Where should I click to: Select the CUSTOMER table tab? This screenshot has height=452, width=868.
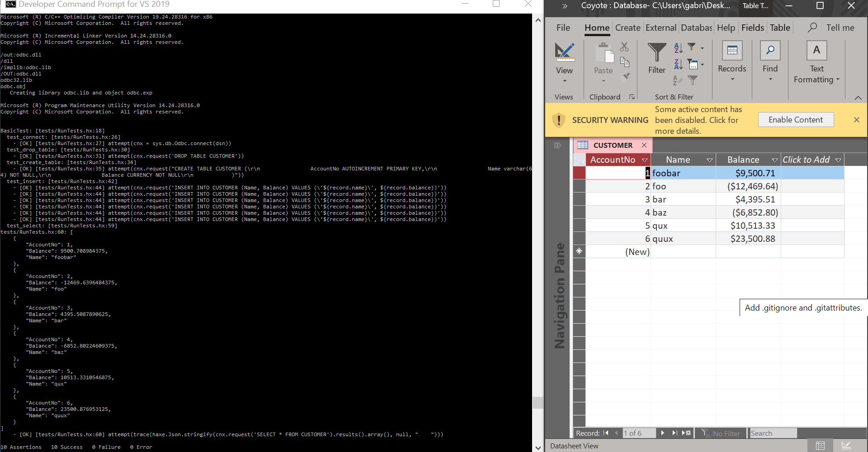pyautogui.click(x=613, y=145)
